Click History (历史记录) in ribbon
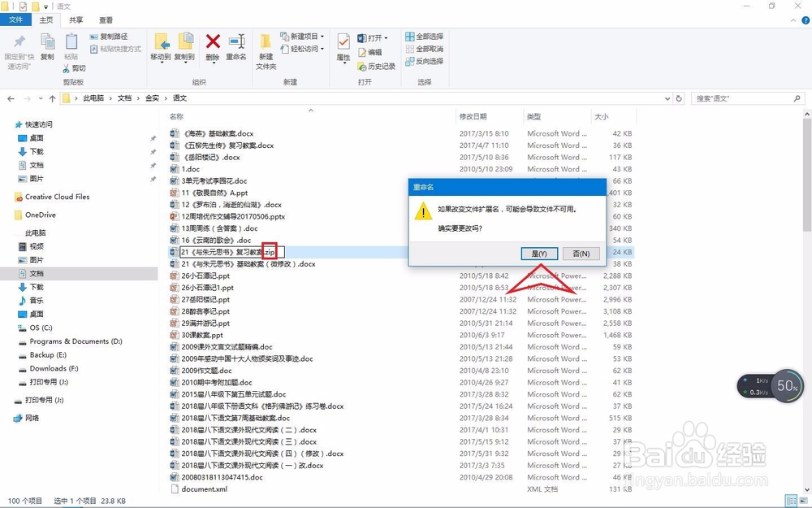Viewport: 812px width, 508px height. pos(377,67)
